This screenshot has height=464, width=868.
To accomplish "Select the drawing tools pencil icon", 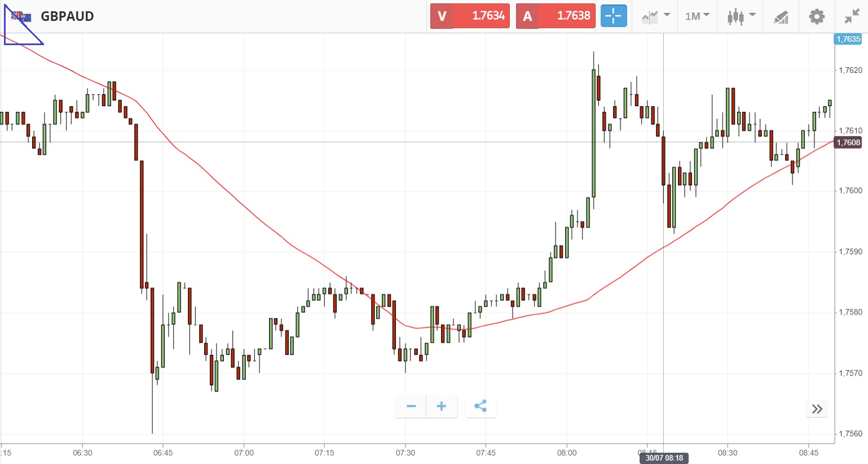I will coord(781,17).
